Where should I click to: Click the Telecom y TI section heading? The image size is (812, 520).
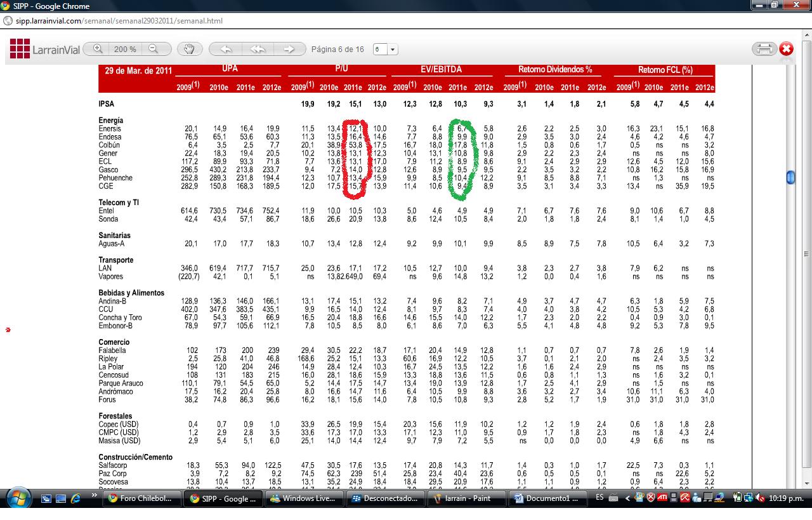119,203
